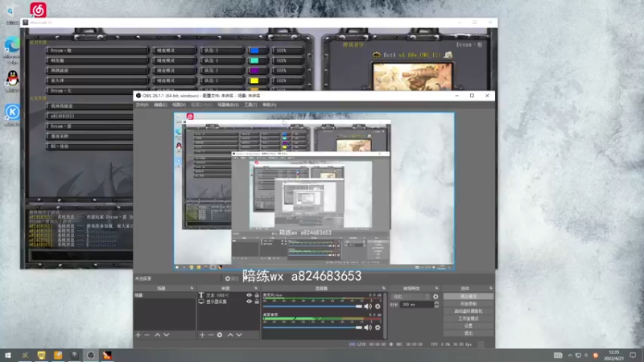Open race dropdown on blue player row
This screenshot has width=644, height=362.
pyautogui.click(x=174, y=51)
